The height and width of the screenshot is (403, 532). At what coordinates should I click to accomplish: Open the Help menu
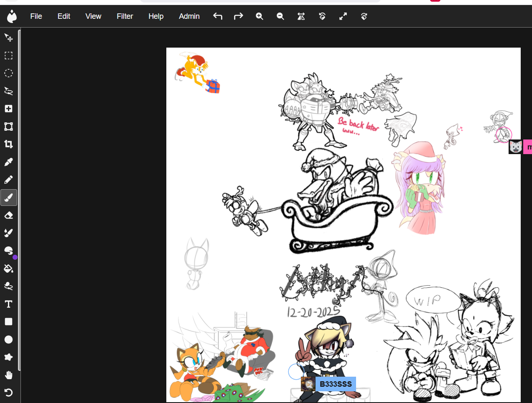[156, 16]
